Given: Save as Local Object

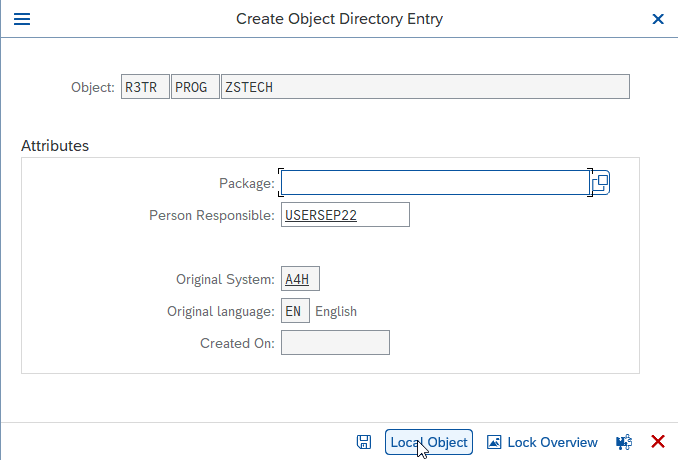Looking at the screenshot, I should coord(429,442).
